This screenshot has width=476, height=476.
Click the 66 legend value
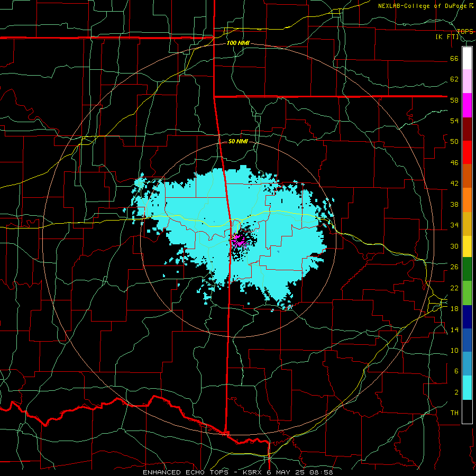point(454,58)
